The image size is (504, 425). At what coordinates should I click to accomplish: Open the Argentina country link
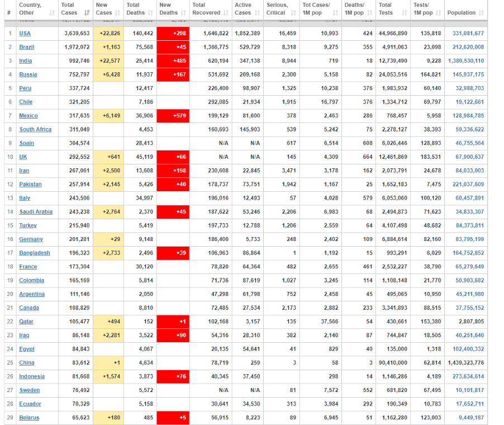[x=32, y=294]
